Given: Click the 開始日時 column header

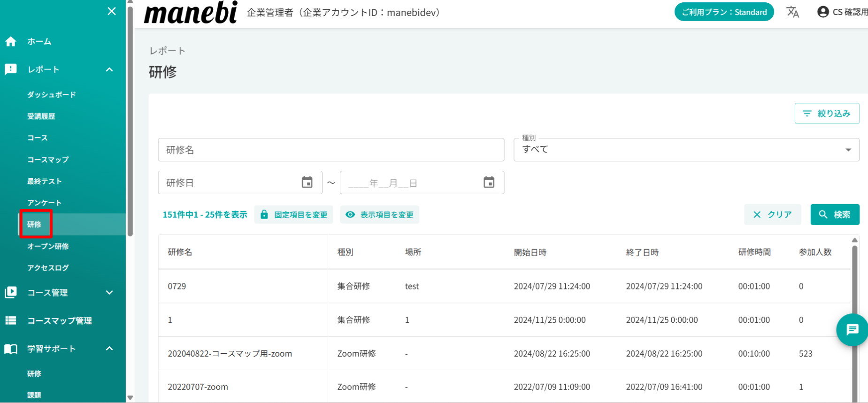Looking at the screenshot, I should coord(530,252).
